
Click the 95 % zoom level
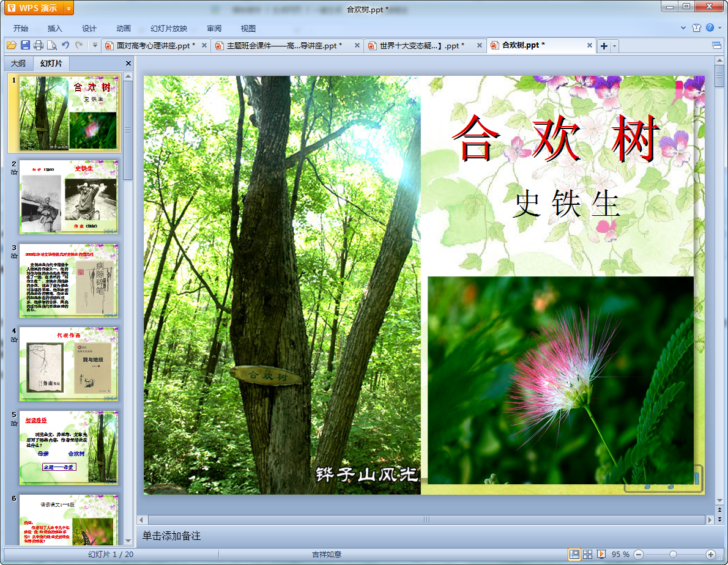pos(620,555)
